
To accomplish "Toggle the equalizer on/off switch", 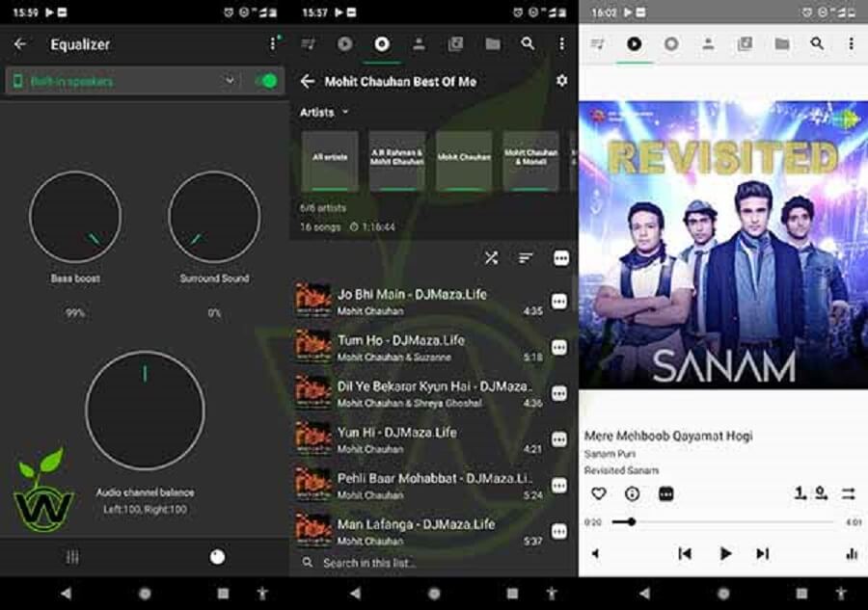I will point(267,81).
